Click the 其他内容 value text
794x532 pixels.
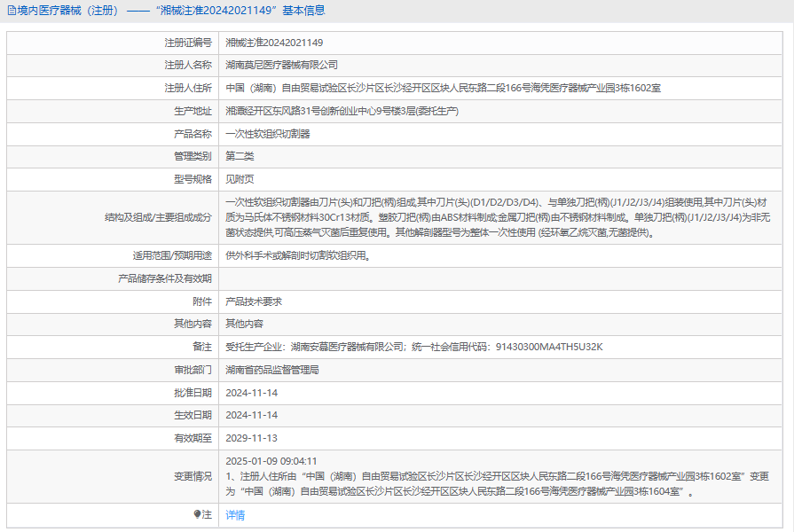(244, 324)
